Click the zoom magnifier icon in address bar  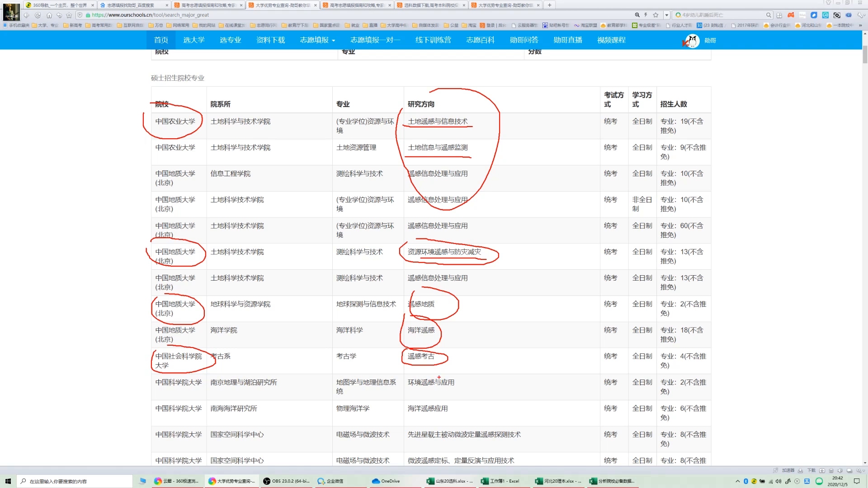[x=637, y=15]
